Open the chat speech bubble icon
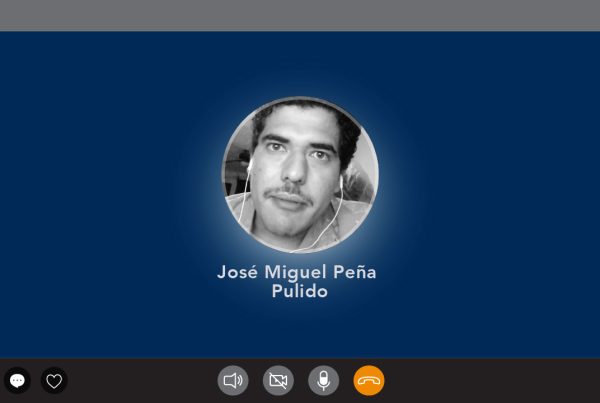Image resolution: width=600 pixels, height=403 pixels. point(17,380)
